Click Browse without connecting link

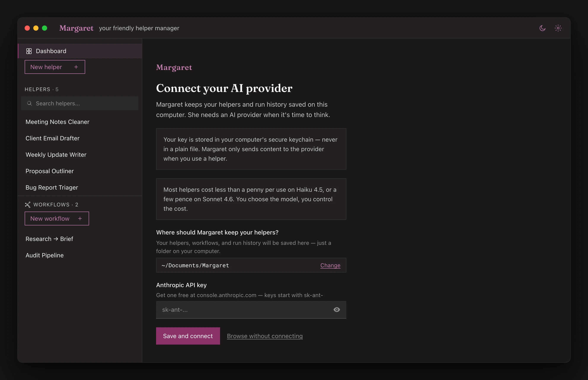pos(265,336)
